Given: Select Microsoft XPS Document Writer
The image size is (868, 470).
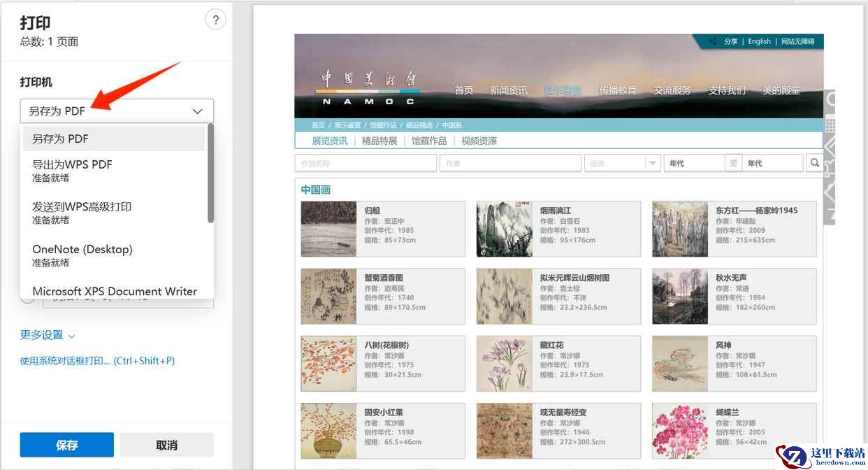Looking at the screenshot, I should [115, 291].
